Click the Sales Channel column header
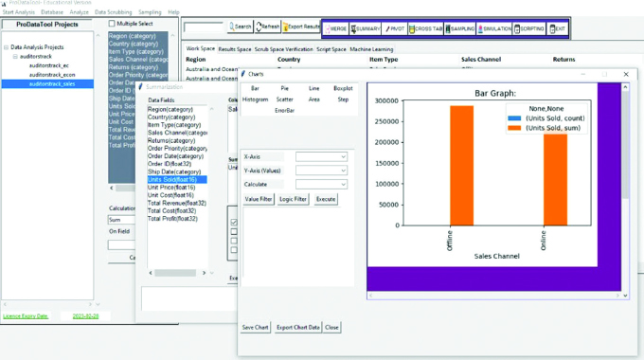 click(x=481, y=60)
